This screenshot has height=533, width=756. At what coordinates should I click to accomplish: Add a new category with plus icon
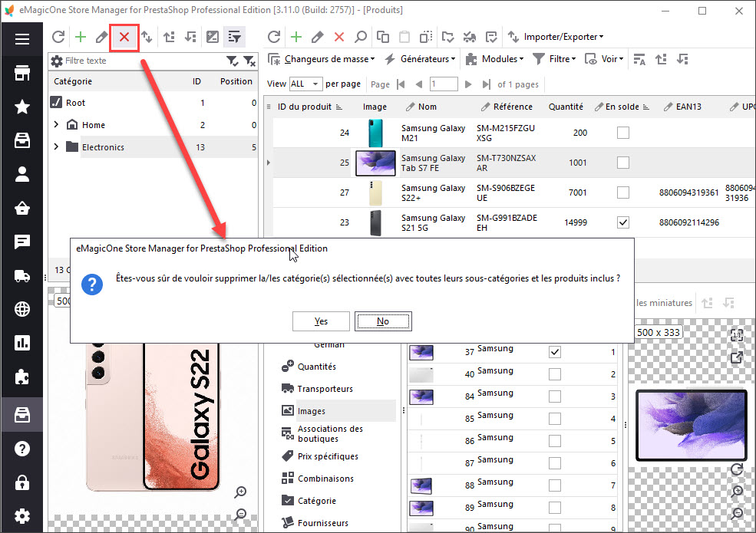coord(81,37)
